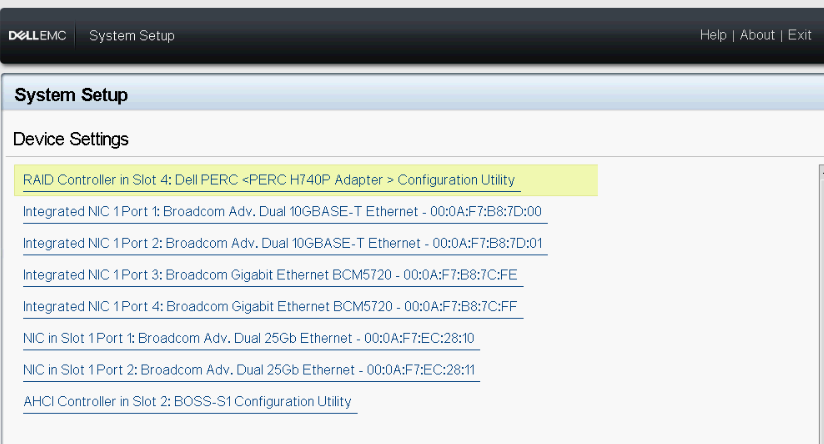824x444 pixels.
Task: Open the About dialog
Action: (757, 35)
